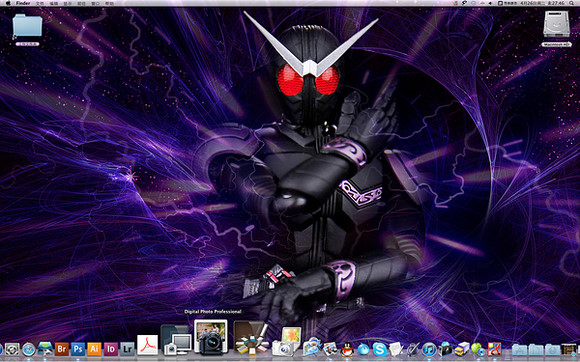Viewport: 580px width, 362px height.
Task: Open the Spotlight search magnifier
Action: tap(572, 3)
